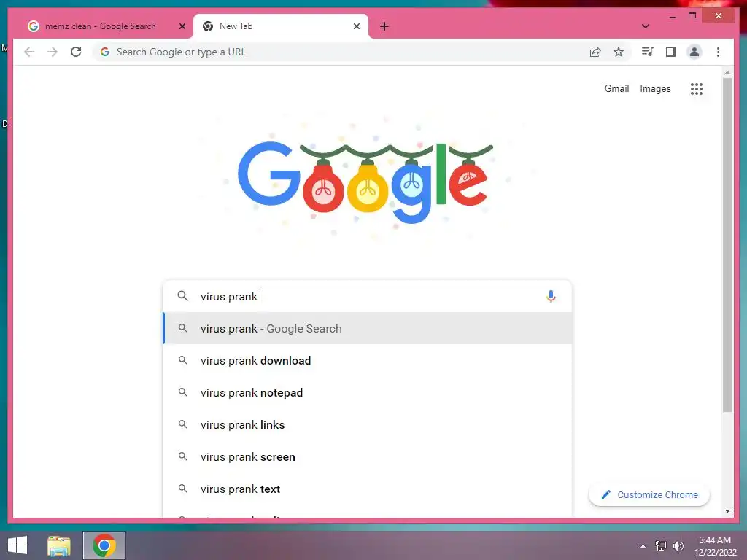Click the share page icon in address bar
The width and height of the screenshot is (747, 560).
click(x=595, y=52)
